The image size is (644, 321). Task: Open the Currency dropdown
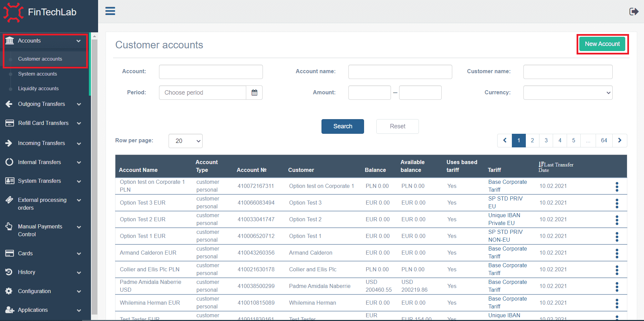click(x=568, y=93)
